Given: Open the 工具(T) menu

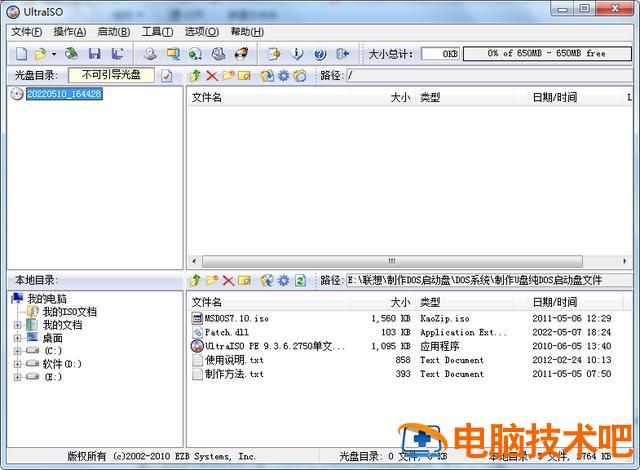Looking at the screenshot, I should 157,32.
